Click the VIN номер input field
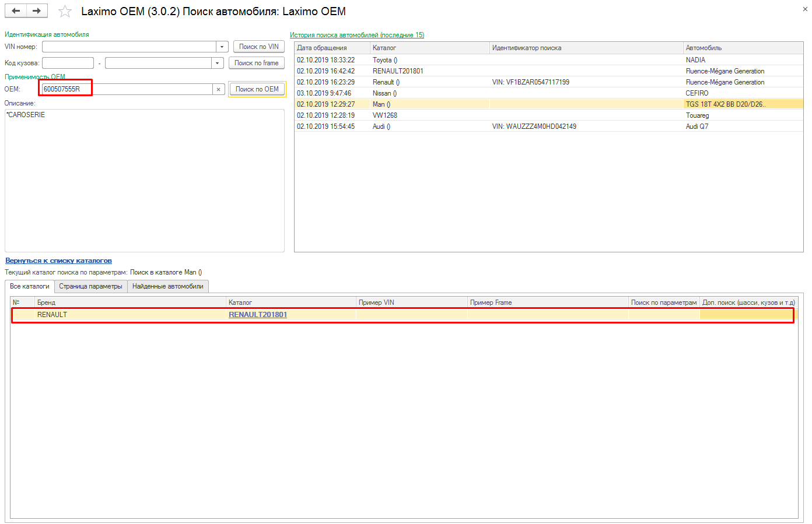Viewport: 812px width, 524px height. (129, 47)
